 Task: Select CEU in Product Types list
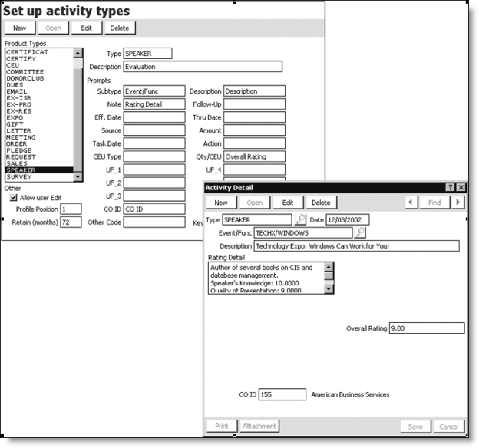(39, 65)
